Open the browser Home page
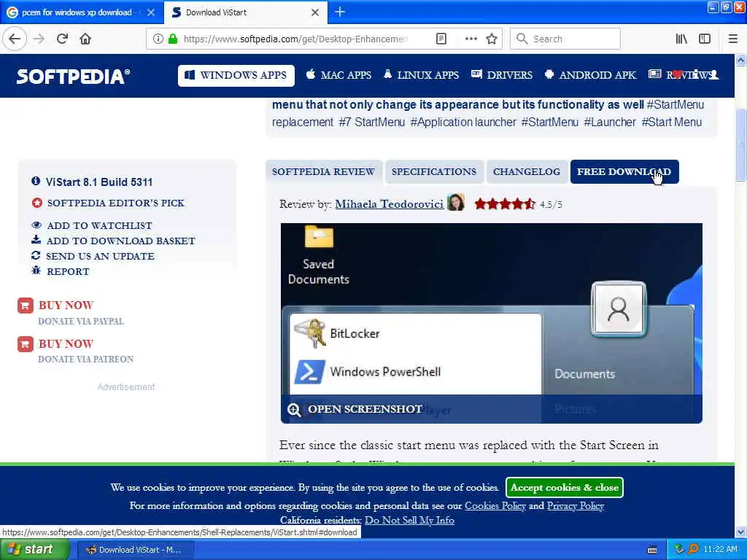 pos(85,39)
